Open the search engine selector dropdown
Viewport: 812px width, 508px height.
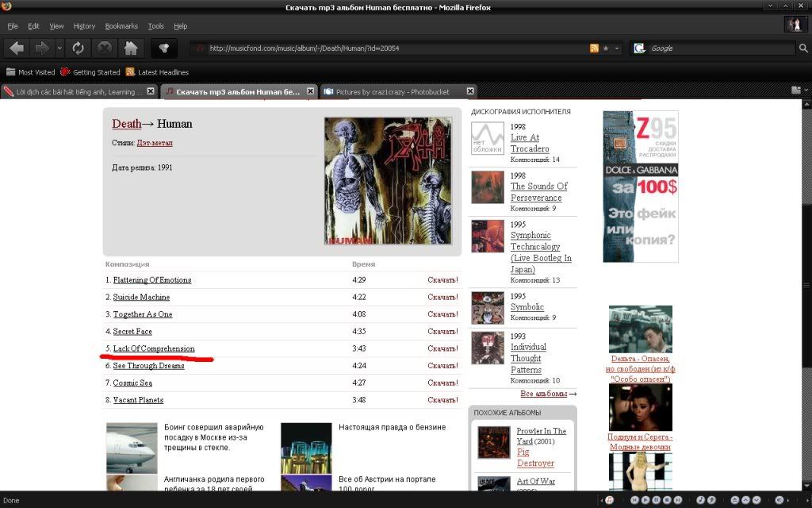coord(639,48)
